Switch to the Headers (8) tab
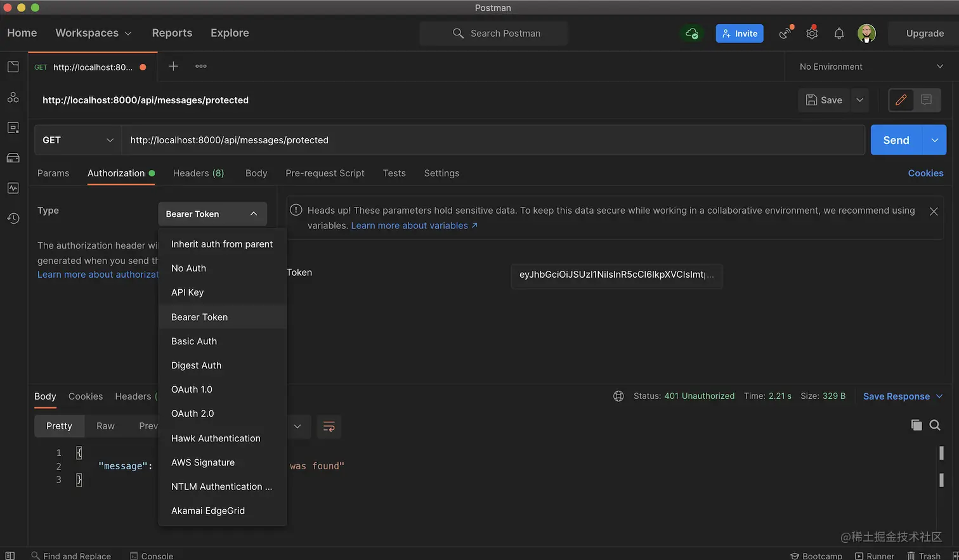Viewport: 959px width, 560px height. click(x=199, y=173)
